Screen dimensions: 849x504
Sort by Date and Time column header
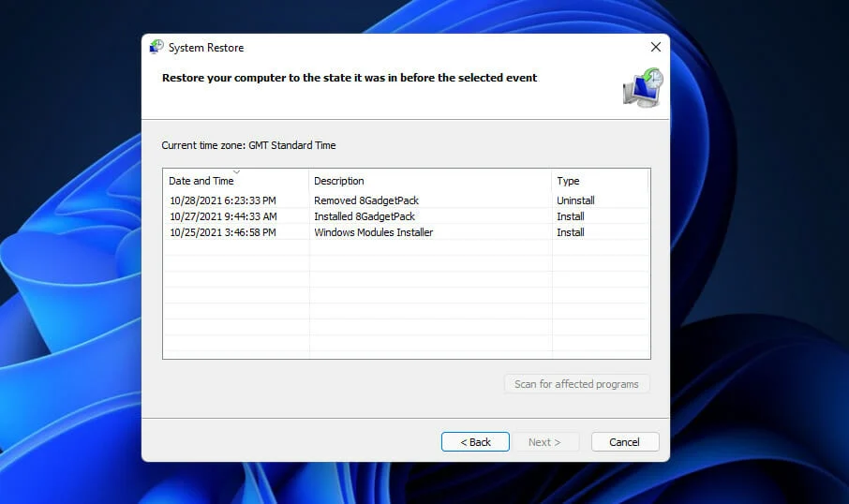point(235,181)
